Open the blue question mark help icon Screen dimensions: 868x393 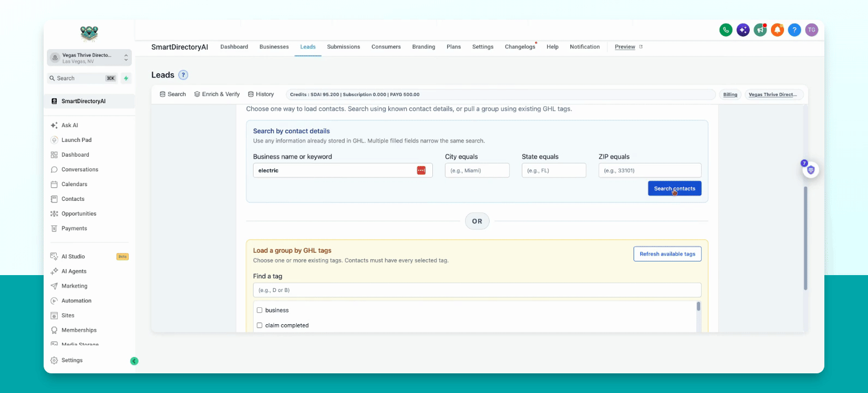794,30
